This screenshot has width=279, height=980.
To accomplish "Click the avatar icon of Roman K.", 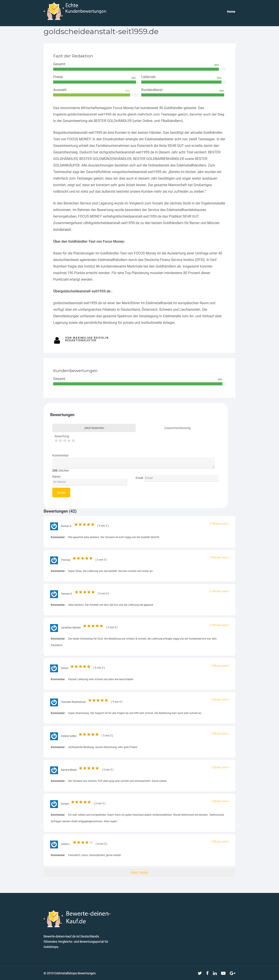I will [54, 527].
